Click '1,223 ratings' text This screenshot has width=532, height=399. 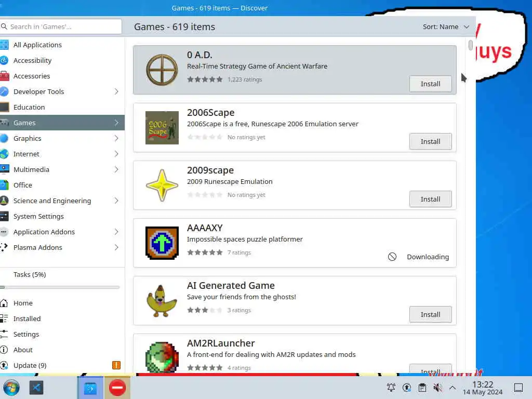(245, 79)
